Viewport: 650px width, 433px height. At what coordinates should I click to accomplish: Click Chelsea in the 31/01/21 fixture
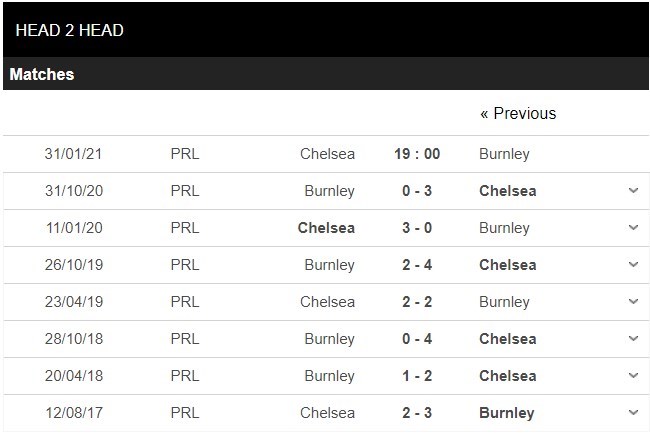click(327, 154)
